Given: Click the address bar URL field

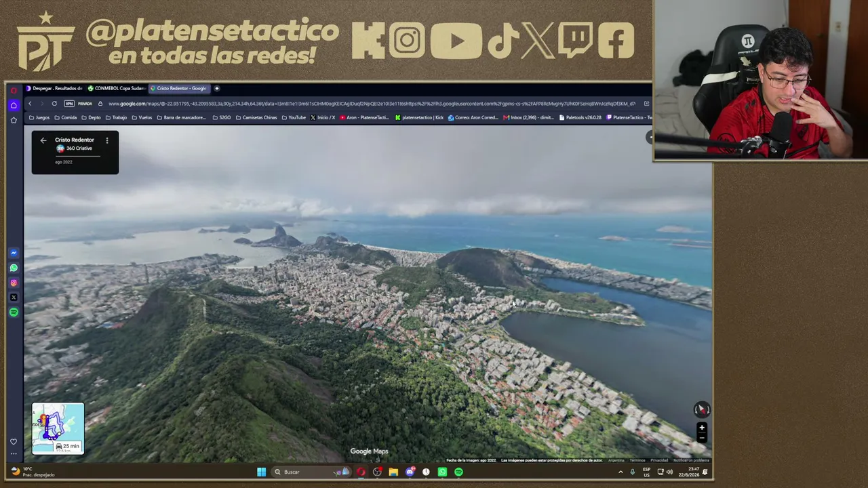Looking at the screenshot, I should pos(372,104).
